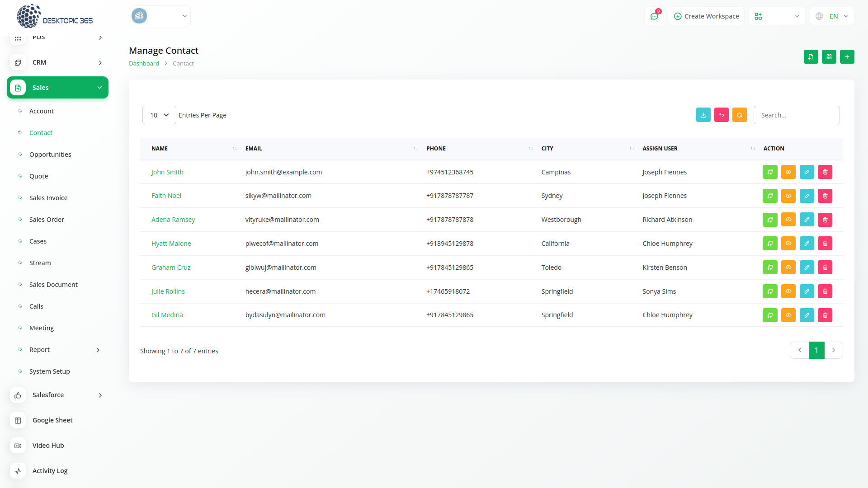The width and height of the screenshot is (868, 488).
Task: Click the Desktopic 365 logo
Action: [55, 16]
